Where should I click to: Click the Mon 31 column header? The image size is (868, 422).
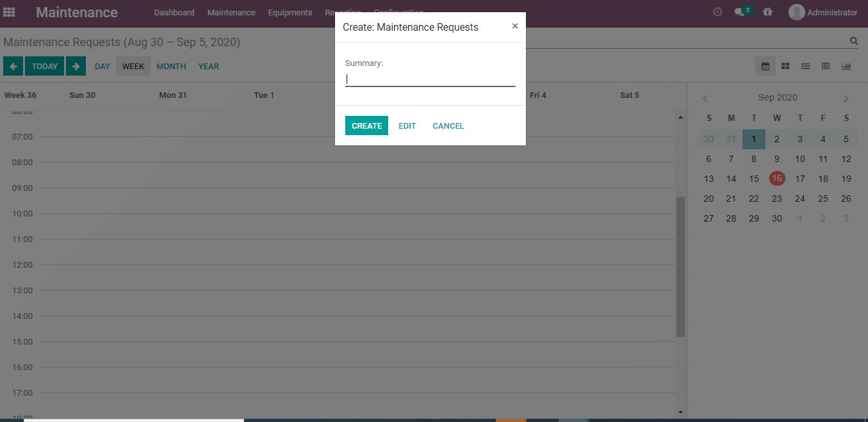173,95
